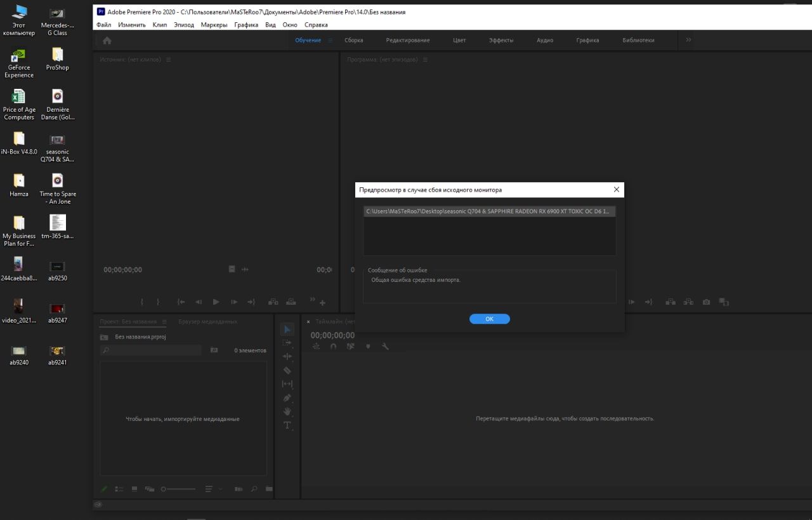Select the Ripple Edit tool
The image size is (812, 520).
click(x=287, y=357)
